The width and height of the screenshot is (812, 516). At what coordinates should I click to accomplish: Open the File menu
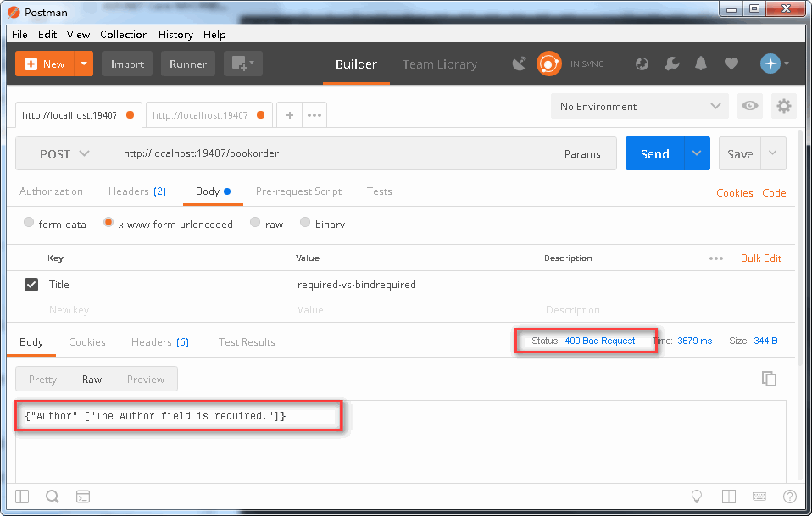pos(19,34)
